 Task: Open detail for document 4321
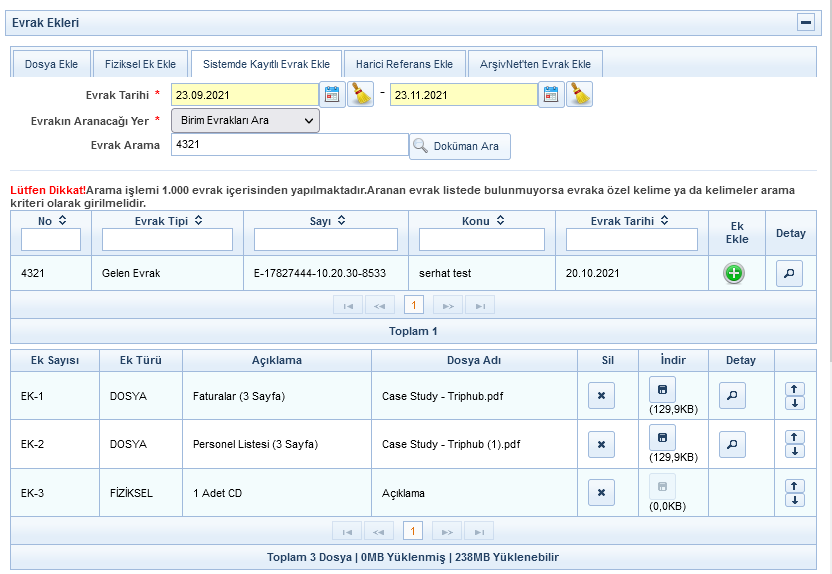coord(790,273)
